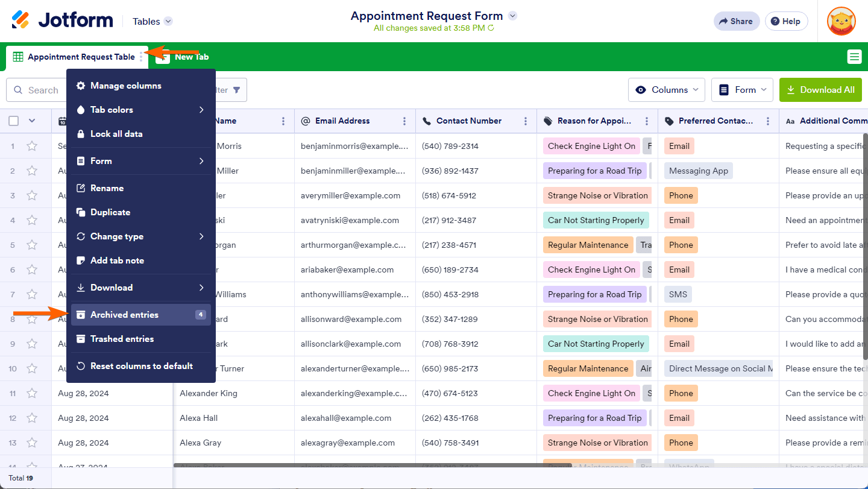This screenshot has width=868, height=489.
Task: Click the name cell Alexander King
Action: click(209, 393)
